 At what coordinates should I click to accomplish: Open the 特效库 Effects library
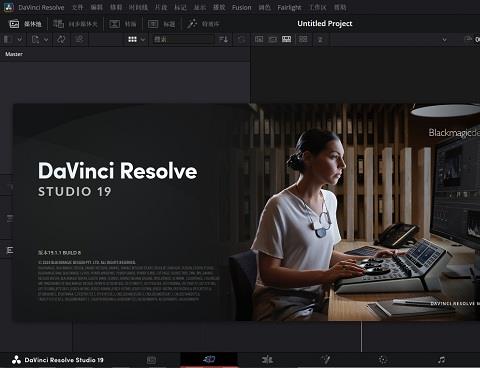tap(203, 24)
